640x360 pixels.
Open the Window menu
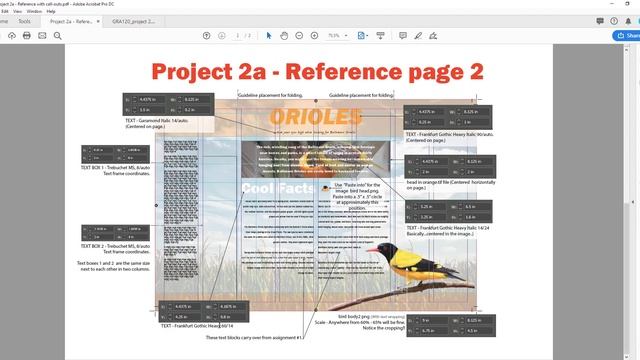tap(34, 11)
